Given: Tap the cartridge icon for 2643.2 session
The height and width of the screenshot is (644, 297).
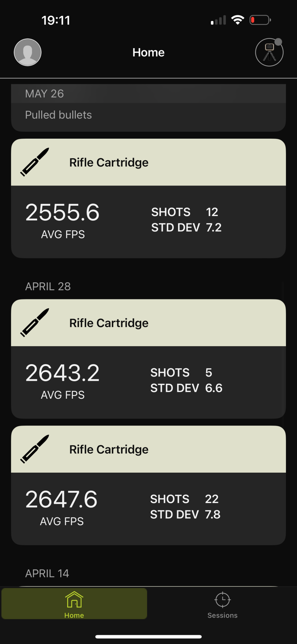Looking at the screenshot, I should 35,323.
